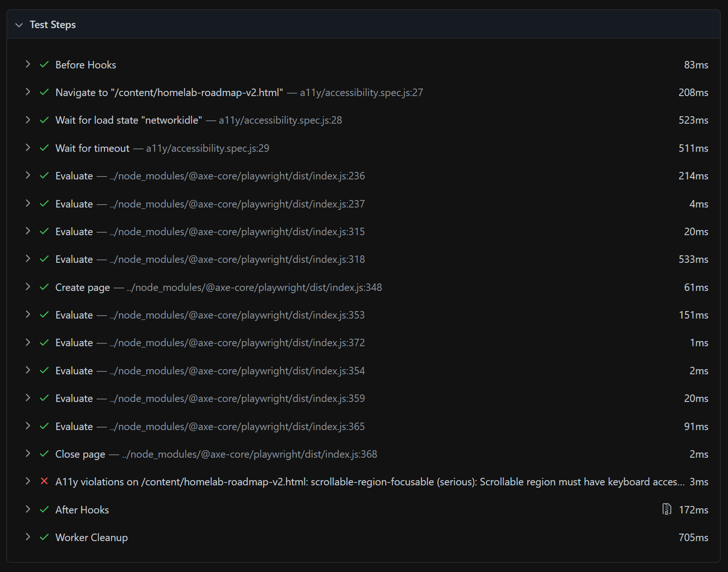Click the accessibility.spec.js:28 source location
728x572 pixels.
click(280, 120)
